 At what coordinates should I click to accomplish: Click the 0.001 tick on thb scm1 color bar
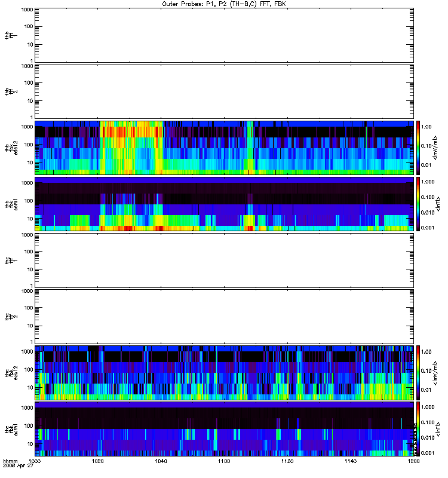click(428, 228)
